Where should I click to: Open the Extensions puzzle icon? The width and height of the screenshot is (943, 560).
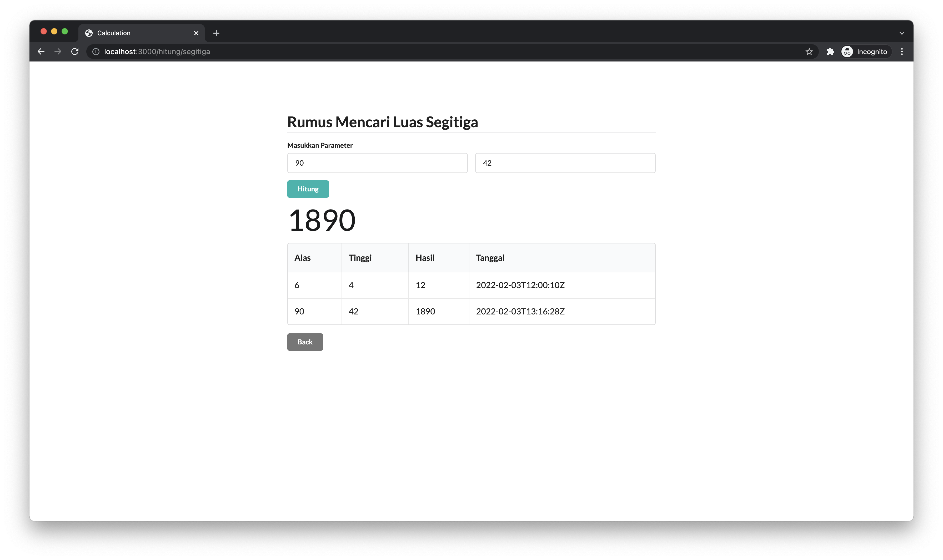830,52
